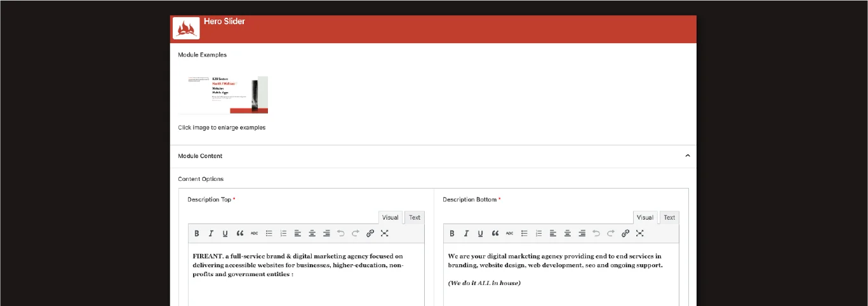This screenshot has width=868, height=306.
Task: Click the Module Examples label
Action: 203,55
